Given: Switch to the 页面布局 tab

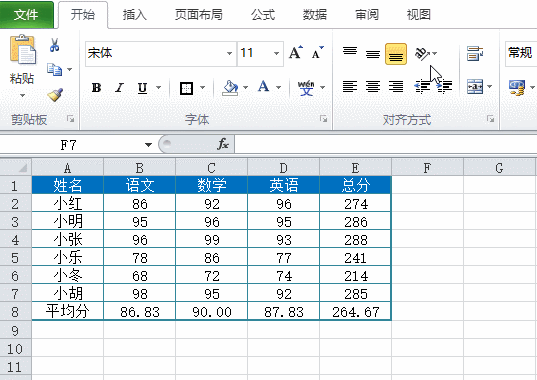Looking at the screenshot, I should coord(199,15).
